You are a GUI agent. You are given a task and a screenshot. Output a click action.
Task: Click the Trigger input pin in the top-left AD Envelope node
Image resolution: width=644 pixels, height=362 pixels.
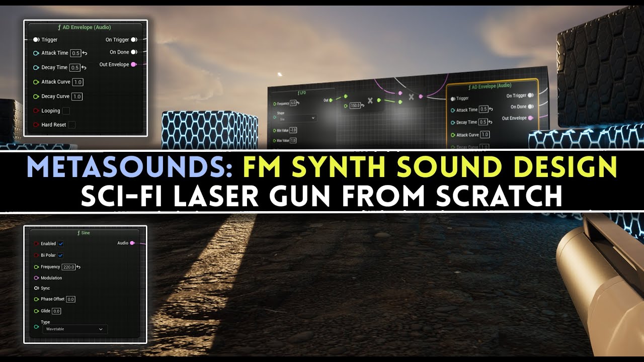[36, 40]
